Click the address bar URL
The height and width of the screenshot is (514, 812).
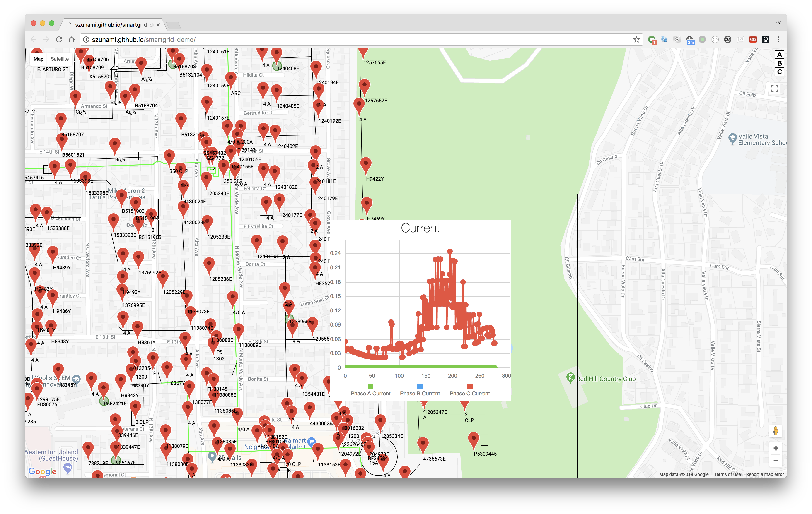[x=144, y=40]
